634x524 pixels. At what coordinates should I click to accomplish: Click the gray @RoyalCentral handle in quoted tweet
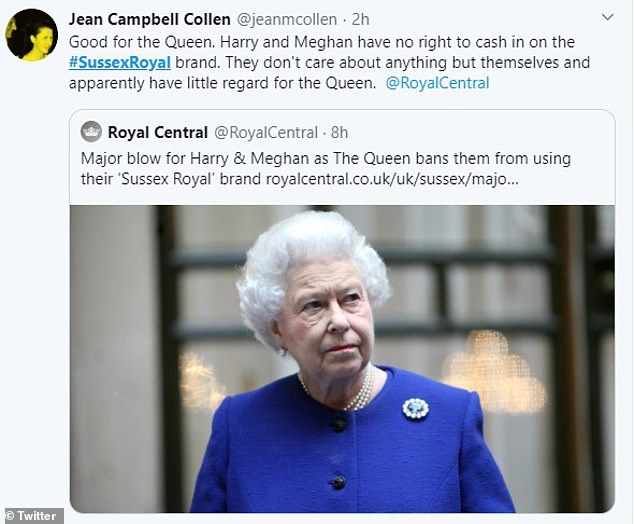[x=259, y=132]
